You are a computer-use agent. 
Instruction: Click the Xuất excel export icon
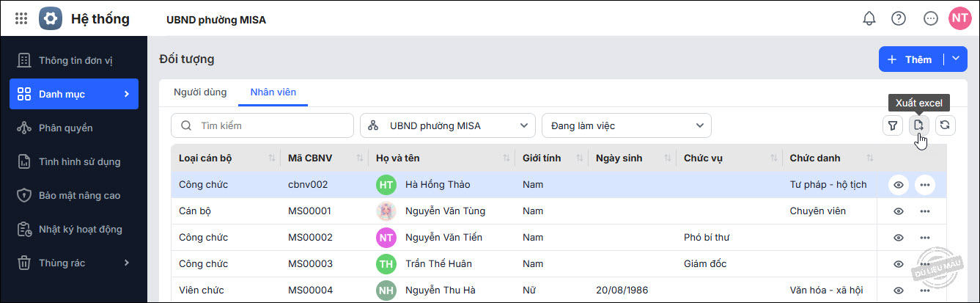(x=918, y=125)
